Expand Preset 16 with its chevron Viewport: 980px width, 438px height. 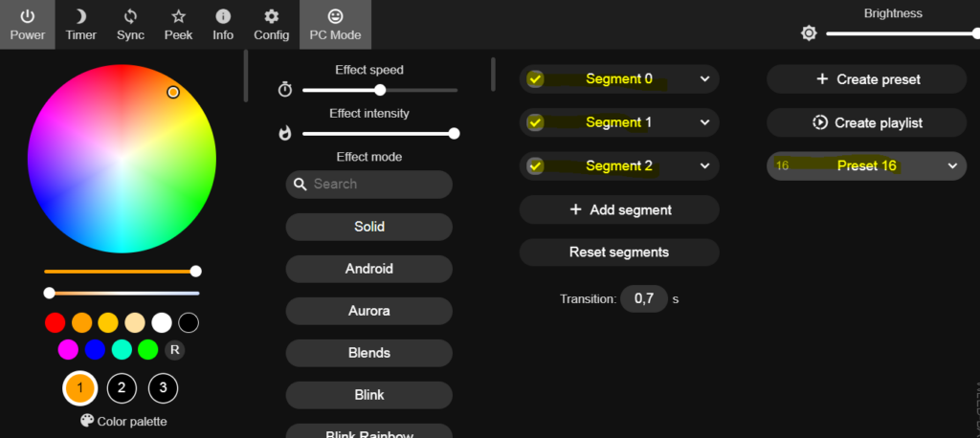[x=952, y=166]
